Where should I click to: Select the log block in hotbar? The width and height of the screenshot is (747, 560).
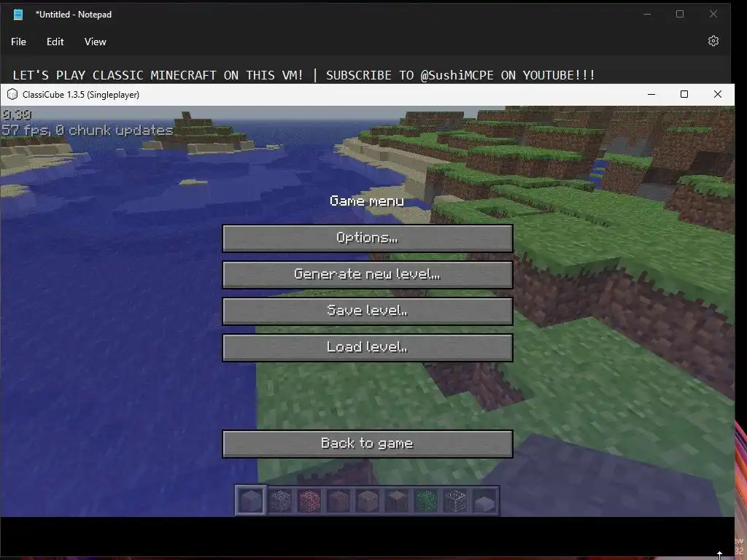396,500
